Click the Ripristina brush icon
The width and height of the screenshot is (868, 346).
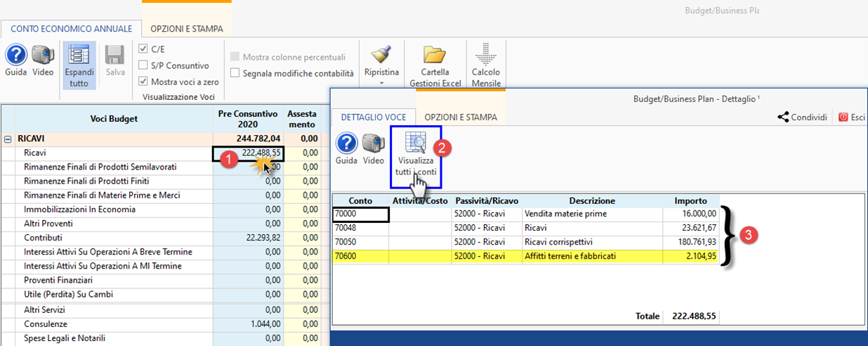click(381, 56)
